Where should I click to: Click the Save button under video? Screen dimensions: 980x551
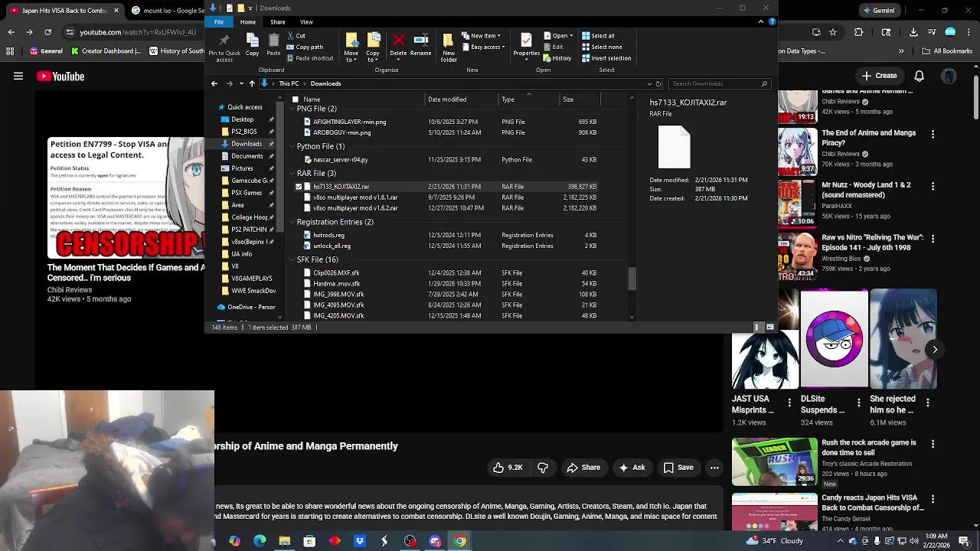pos(678,468)
